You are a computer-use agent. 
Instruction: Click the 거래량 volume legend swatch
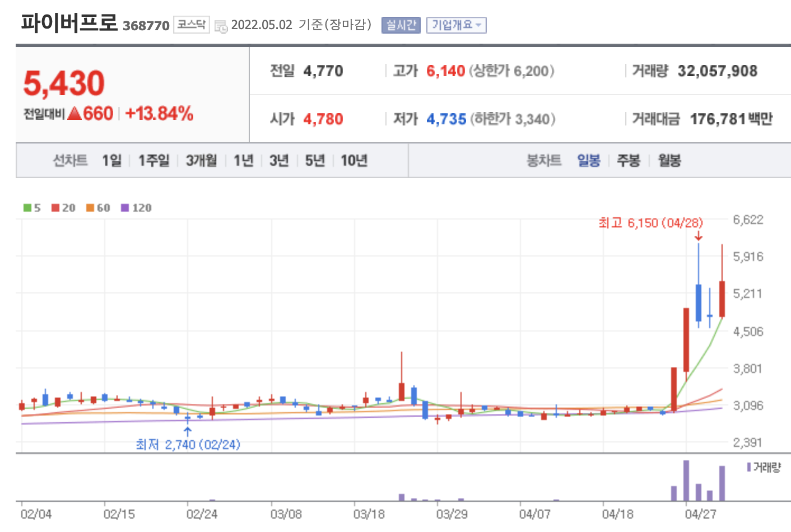[749, 467]
